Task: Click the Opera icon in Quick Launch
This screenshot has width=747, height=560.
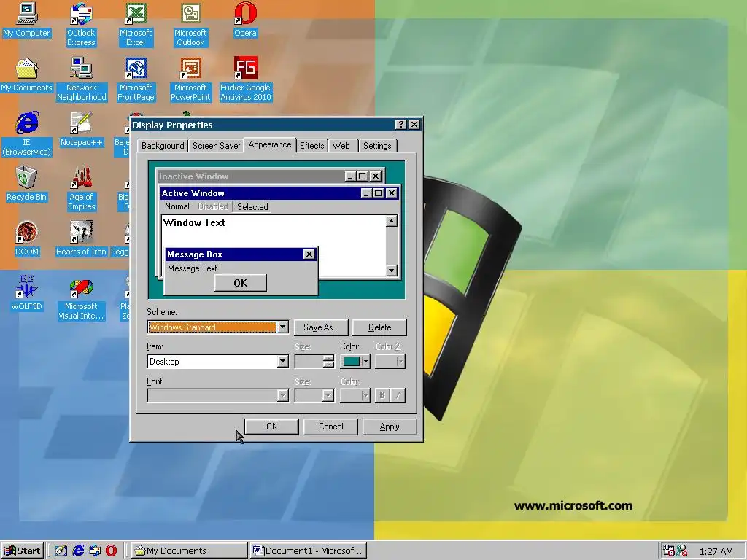Action: pyautogui.click(x=111, y=551)
